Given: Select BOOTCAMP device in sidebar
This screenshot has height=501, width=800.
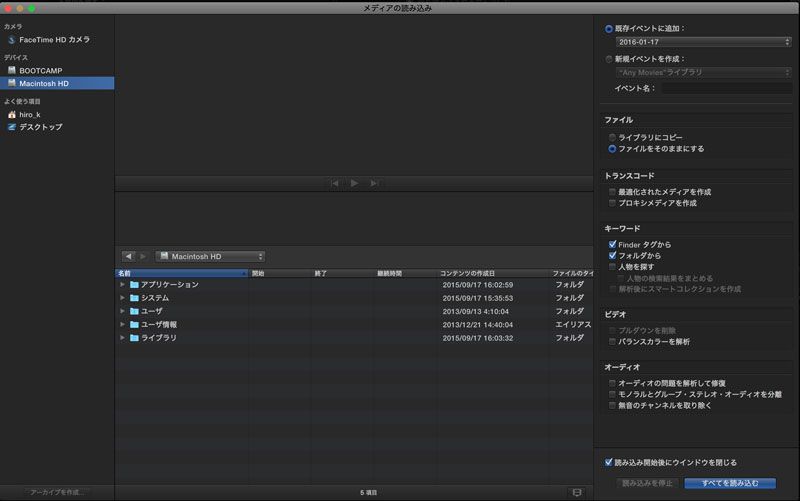Looking at the screenshot, I should (x=40, y=70).
